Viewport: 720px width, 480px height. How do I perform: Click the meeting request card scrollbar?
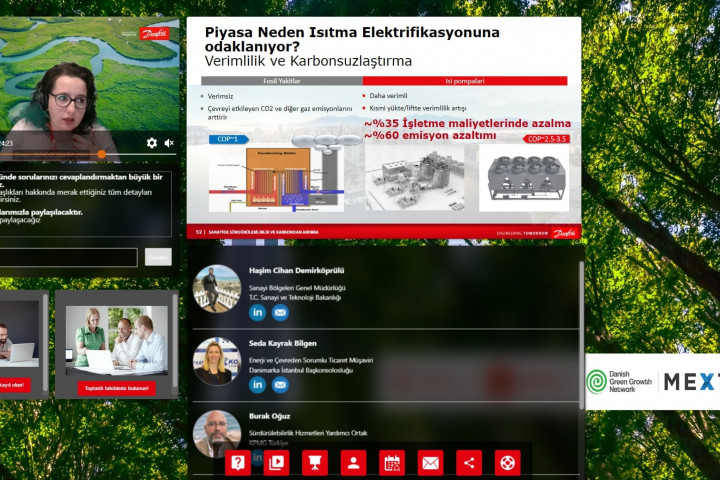coord(174,341)
